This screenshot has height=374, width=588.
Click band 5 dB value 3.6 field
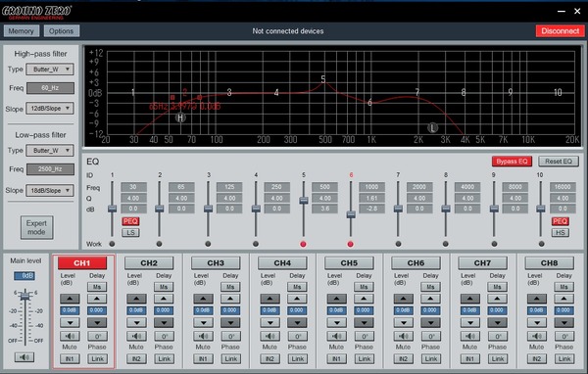click(324, 209)
